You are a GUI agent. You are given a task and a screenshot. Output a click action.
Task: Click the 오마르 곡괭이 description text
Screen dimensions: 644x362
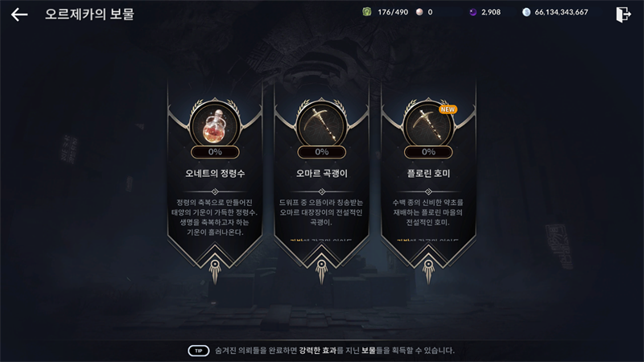point(321,212)
